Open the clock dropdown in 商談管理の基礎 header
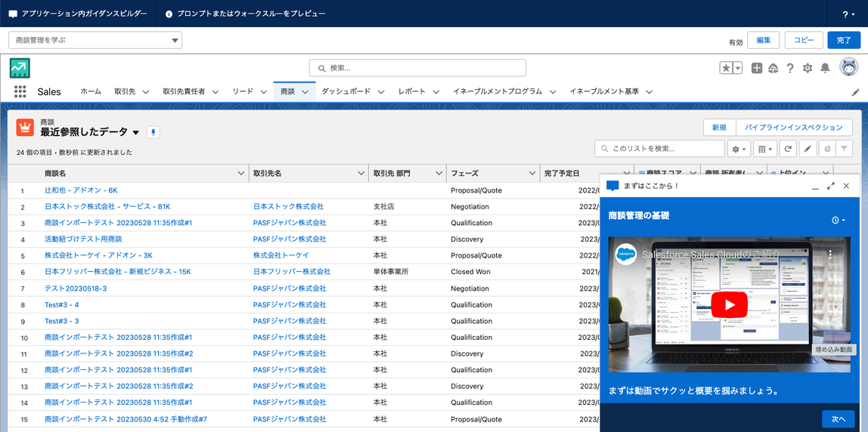868x432 pixels. 839,220
